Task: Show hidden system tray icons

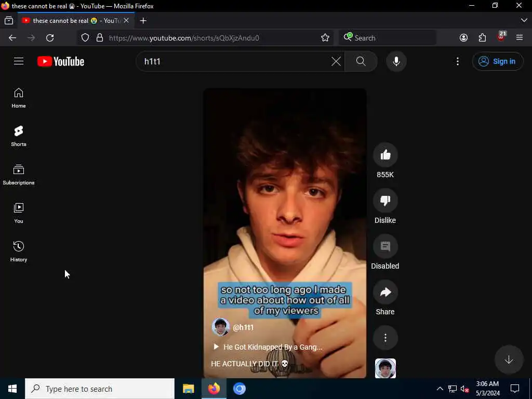Action: point(440,389)
